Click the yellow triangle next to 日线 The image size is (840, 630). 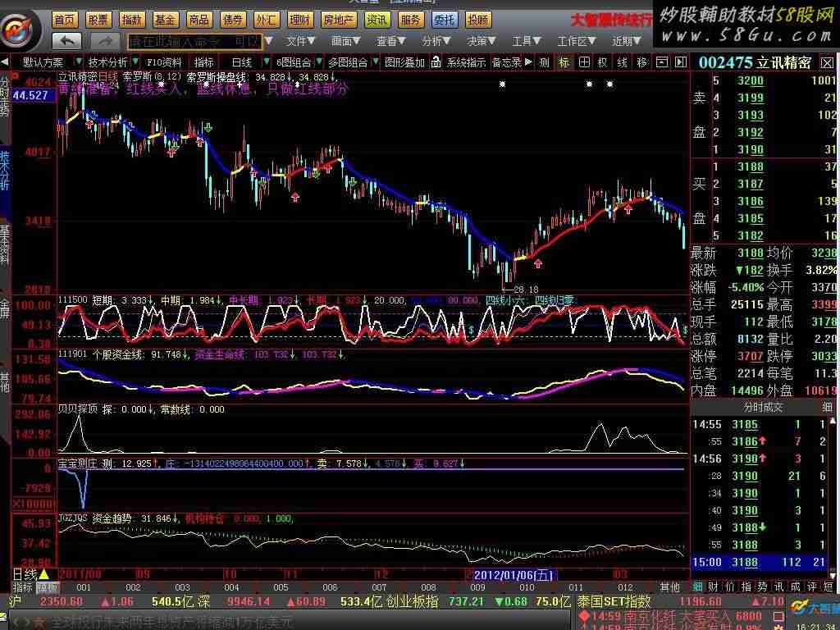click(x=44, y=575)
